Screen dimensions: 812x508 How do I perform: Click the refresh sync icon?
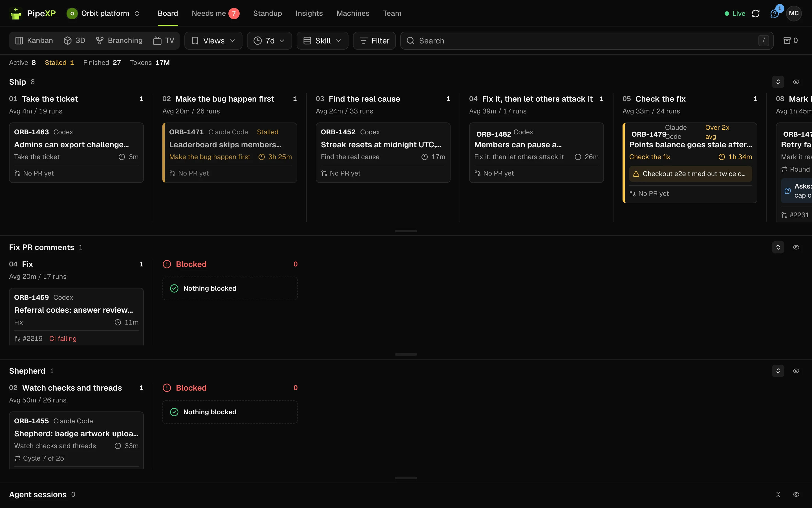pyautogui.click(x=756, y=14)
